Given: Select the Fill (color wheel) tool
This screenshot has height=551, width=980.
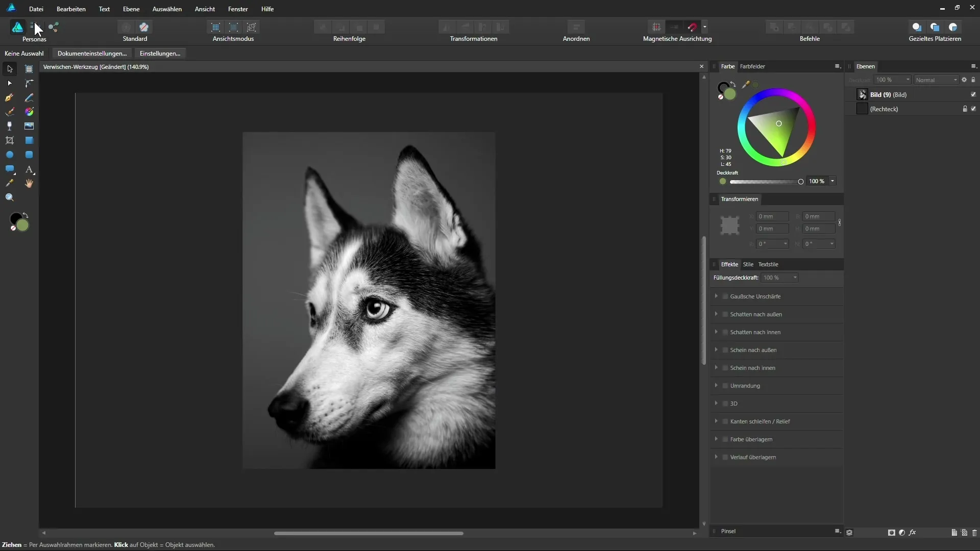Looking at the screenshot, I should coord(29,112).
